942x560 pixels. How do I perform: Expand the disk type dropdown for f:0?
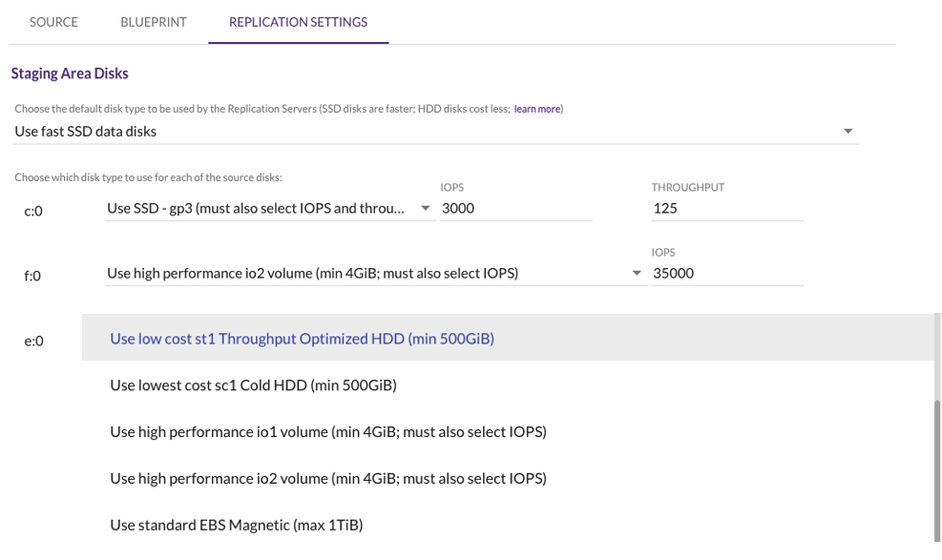(x=637, y=272)
